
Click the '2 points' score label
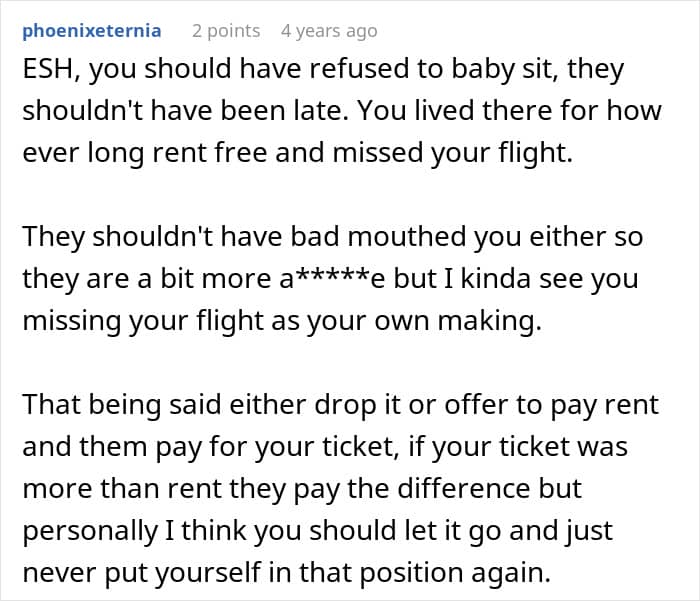click(x=226, y=31)
